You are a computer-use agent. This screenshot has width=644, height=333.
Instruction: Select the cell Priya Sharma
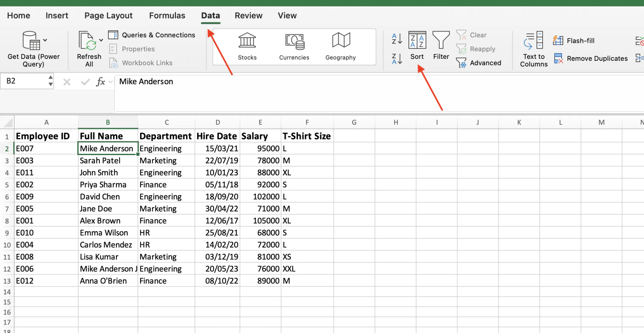108,185
